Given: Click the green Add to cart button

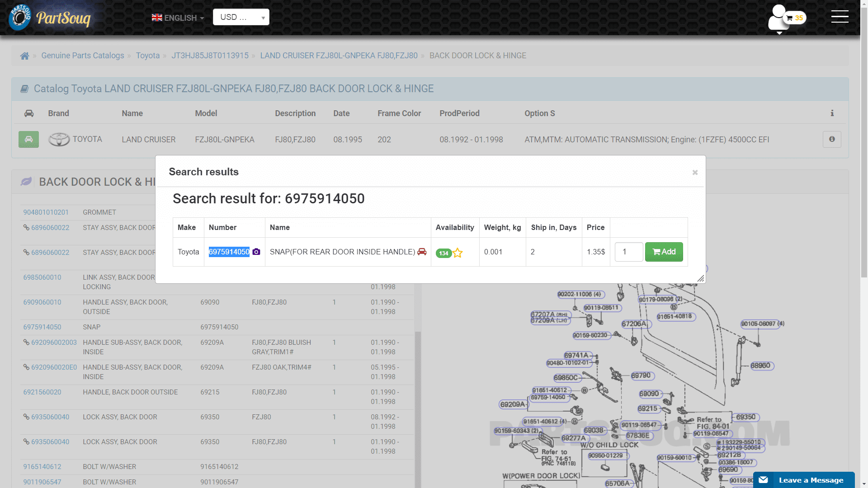Looking at the screenshot, I should click(664, 252).
